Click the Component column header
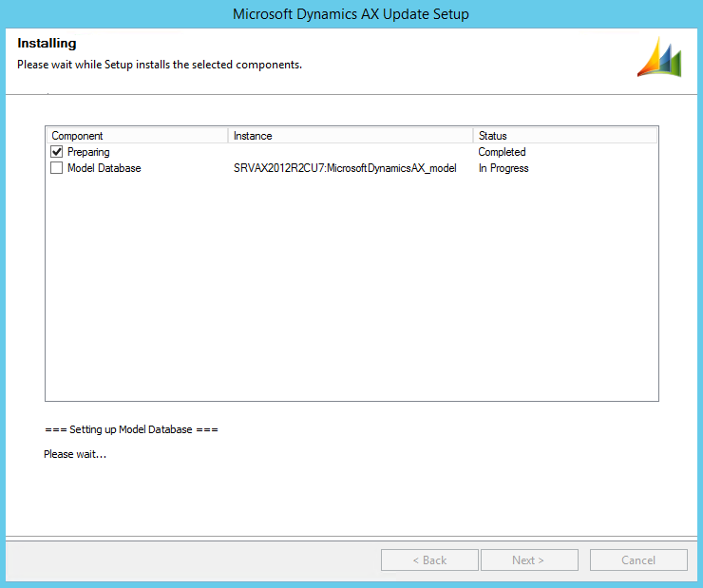The height and width of the screenshot is (588, 703). [137, 135]
